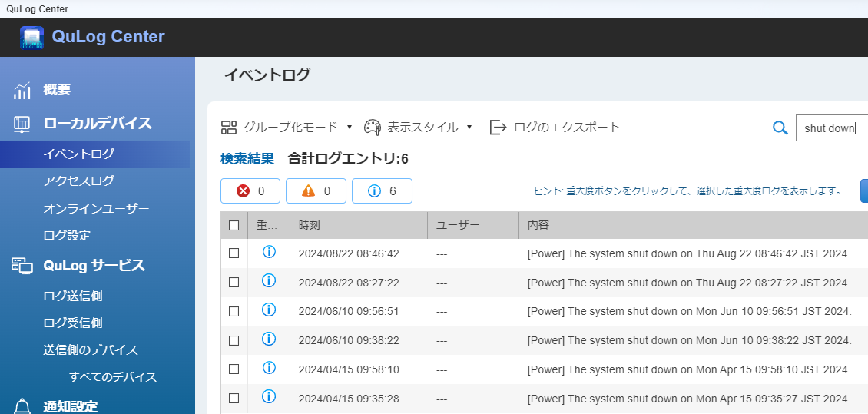Check the box for 2024/08/22 08:46:42 log

pos(234,253)
